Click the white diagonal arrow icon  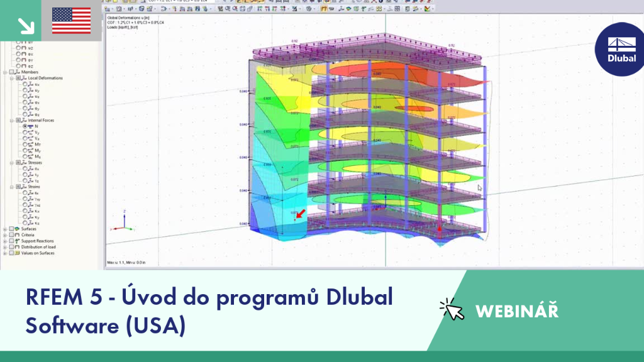pyautogui.click(x=26, y=26)
